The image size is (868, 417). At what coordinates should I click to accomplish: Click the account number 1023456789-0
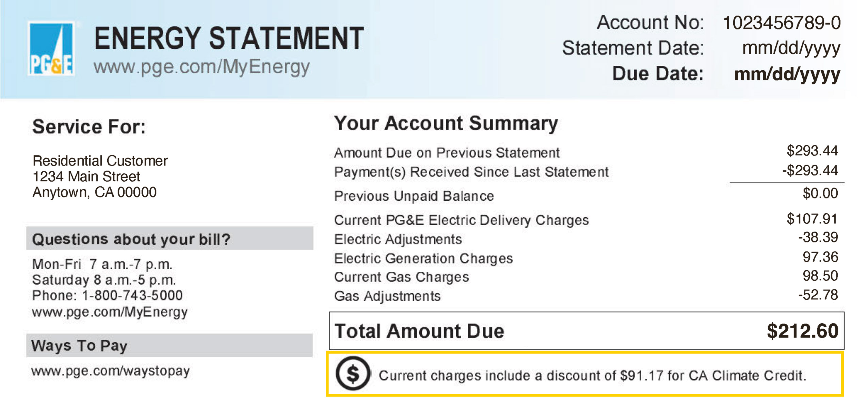pyautogui.click(x=781, y=23)
